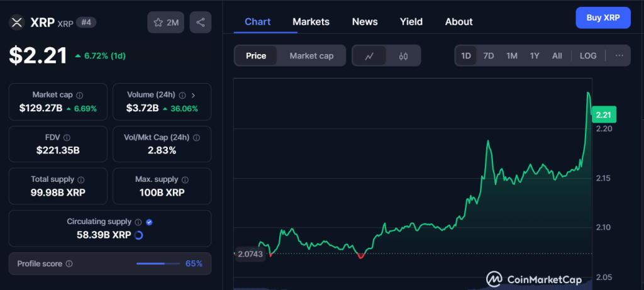Image resolution: width=644 pixels, height=290 pixels.
Task: Click info icon beside Volume (24h)
Action: click(182, 95)
